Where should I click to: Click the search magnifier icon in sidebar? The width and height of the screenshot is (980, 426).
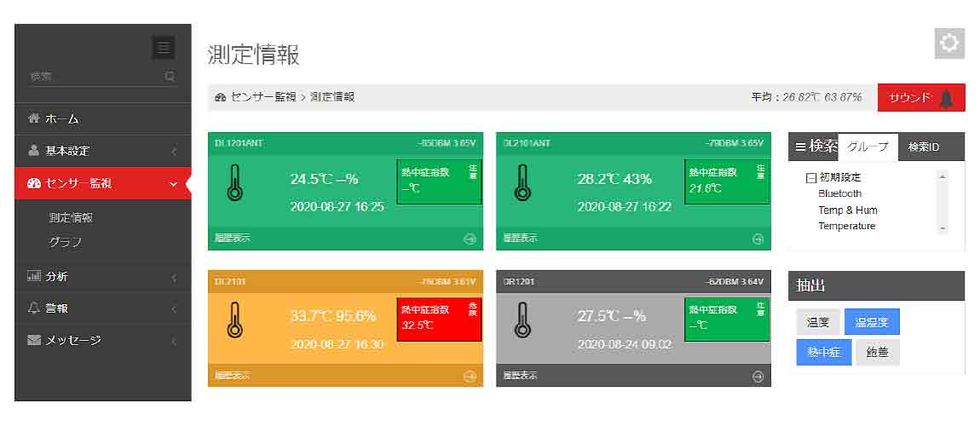click(170, 77)
